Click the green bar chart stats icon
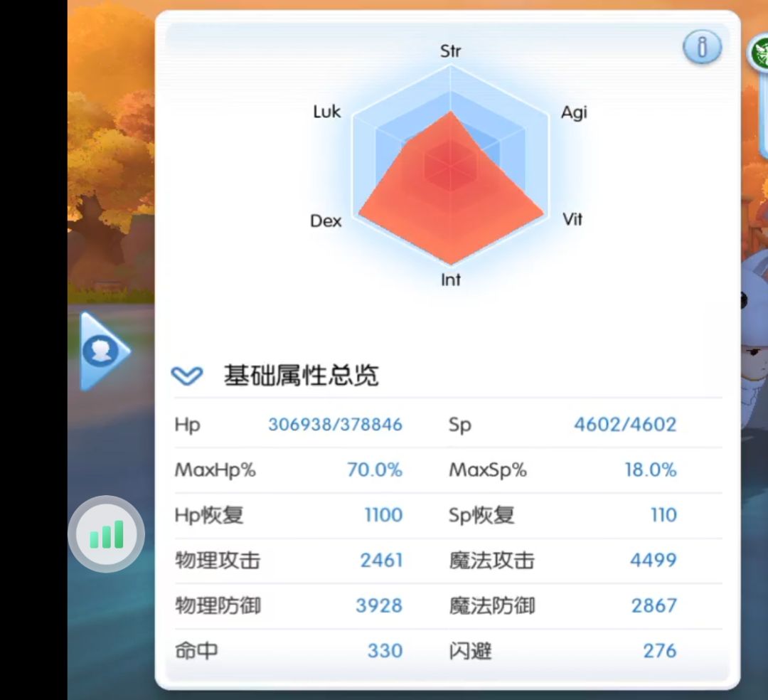 coord(106,534)
